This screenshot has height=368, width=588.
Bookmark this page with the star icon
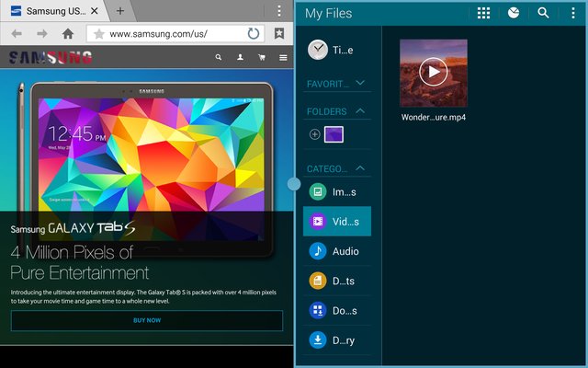coord(99,34)
